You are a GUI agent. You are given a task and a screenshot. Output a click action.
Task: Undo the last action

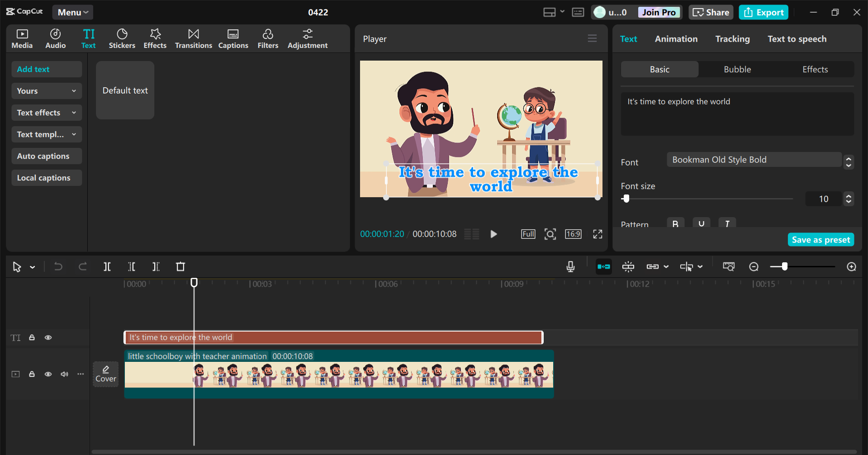pos(58,266)
